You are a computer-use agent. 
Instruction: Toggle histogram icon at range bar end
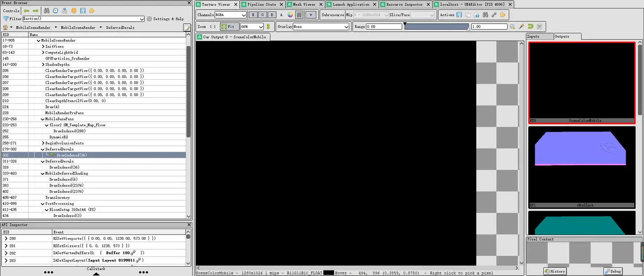pyautogui.click(x=539, y=27)
